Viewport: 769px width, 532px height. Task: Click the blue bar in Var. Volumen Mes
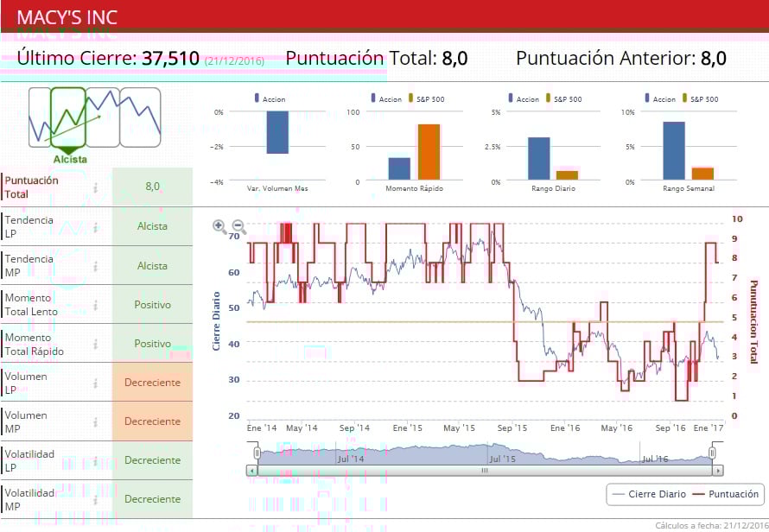click(x=277, y=132)
